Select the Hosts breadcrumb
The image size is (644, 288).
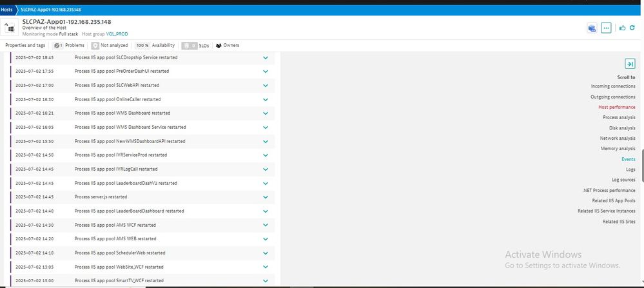pyautogui.click(x=6, y=10)
